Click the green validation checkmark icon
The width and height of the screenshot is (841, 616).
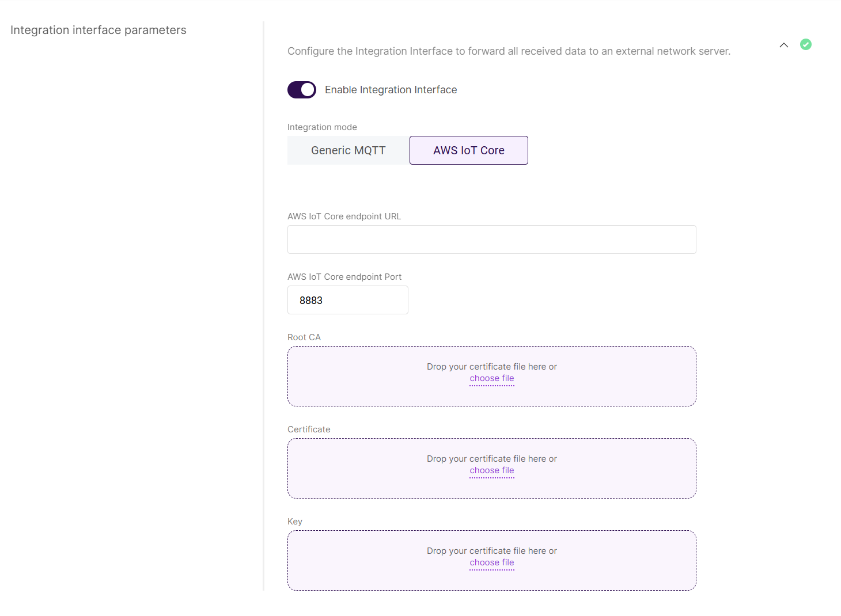(806, 44)
